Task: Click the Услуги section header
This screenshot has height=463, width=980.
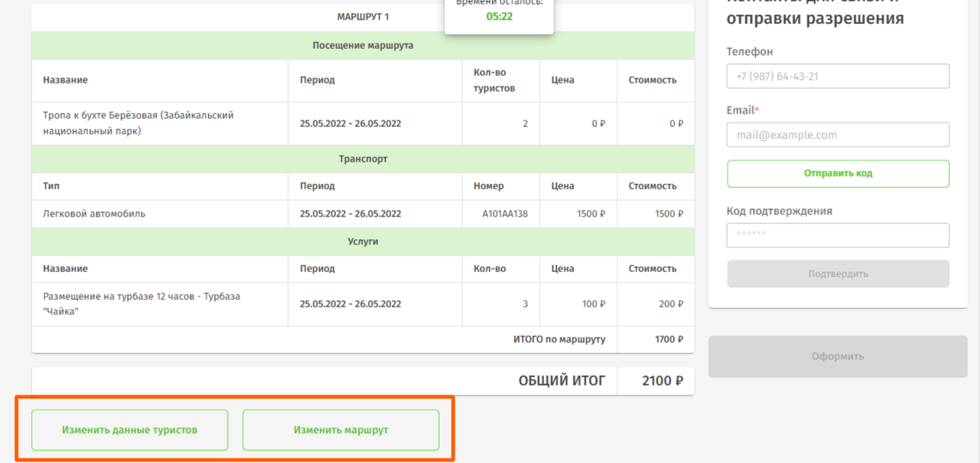Action: pos(363,242)
